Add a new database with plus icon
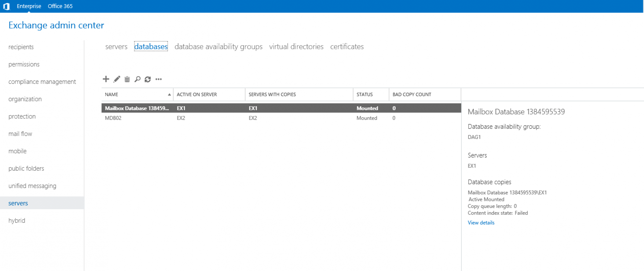This screenshot has height=271, width=644. (x=106, y=79)
